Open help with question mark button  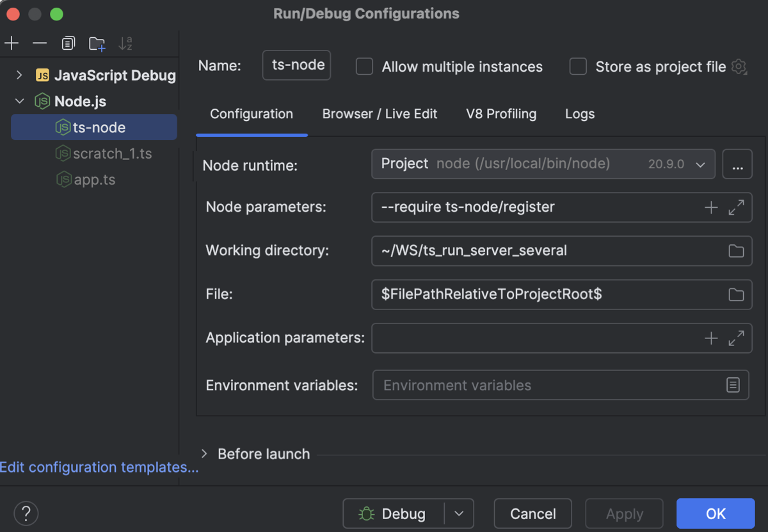click(x=26, y=513)
